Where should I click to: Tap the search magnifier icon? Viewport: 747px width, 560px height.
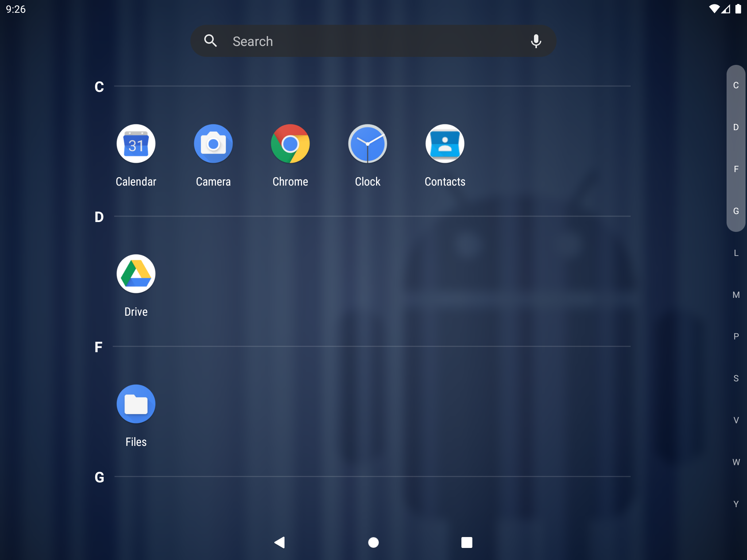coord(211,41)
